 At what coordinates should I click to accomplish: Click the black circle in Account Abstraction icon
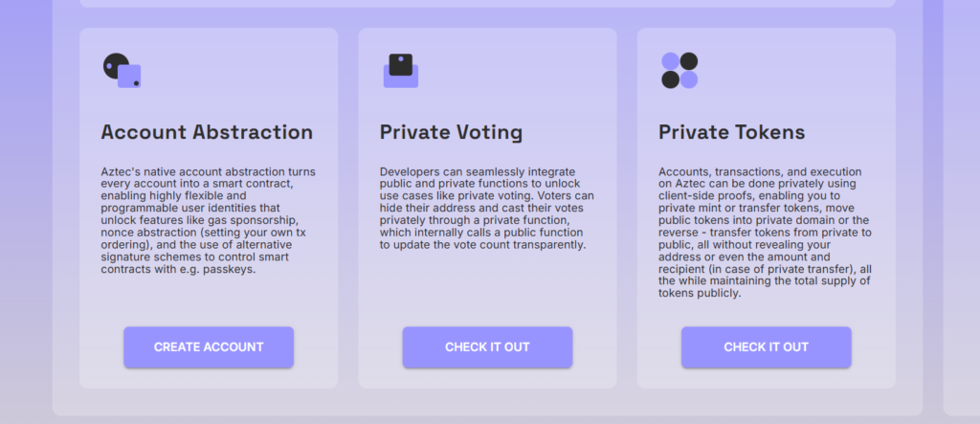[114, 65]
